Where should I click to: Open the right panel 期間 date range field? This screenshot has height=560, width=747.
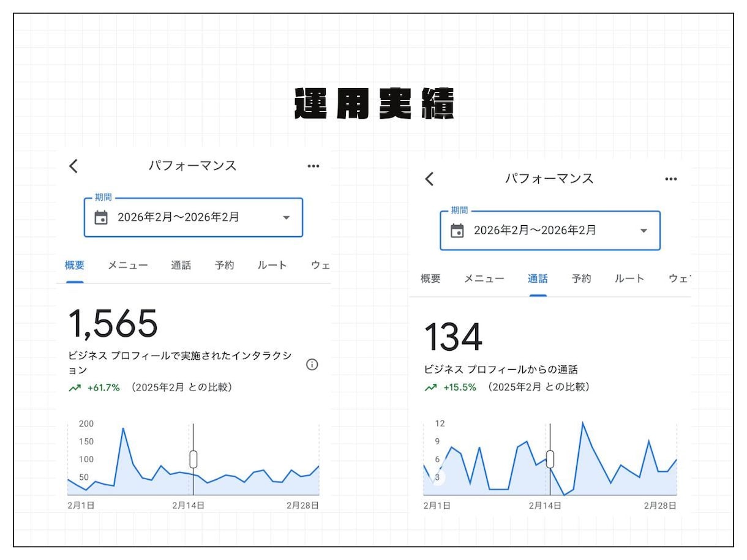tap(550, 230)
